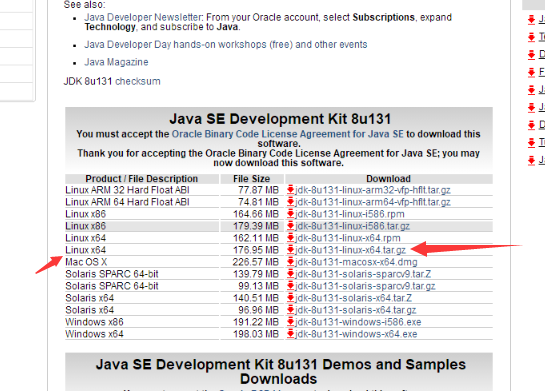
Task: Click download icon beside jdk-8u131-windows-i586.exe
Action: pos(291,322)
